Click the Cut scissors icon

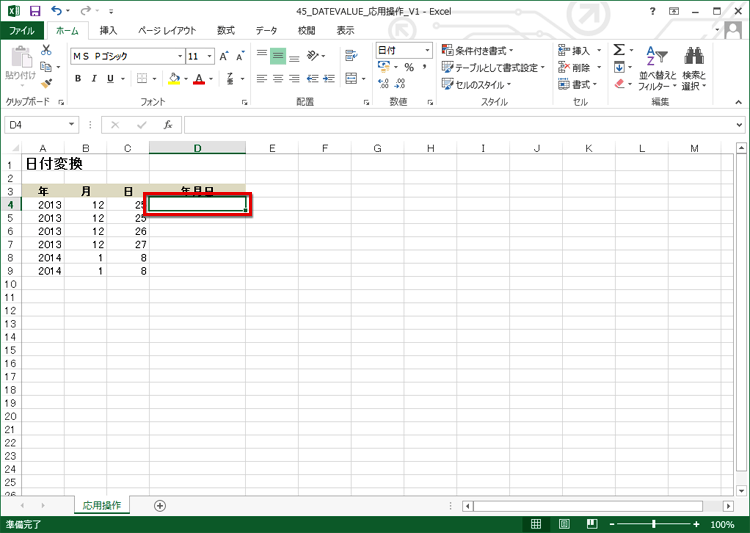point(46,50)
